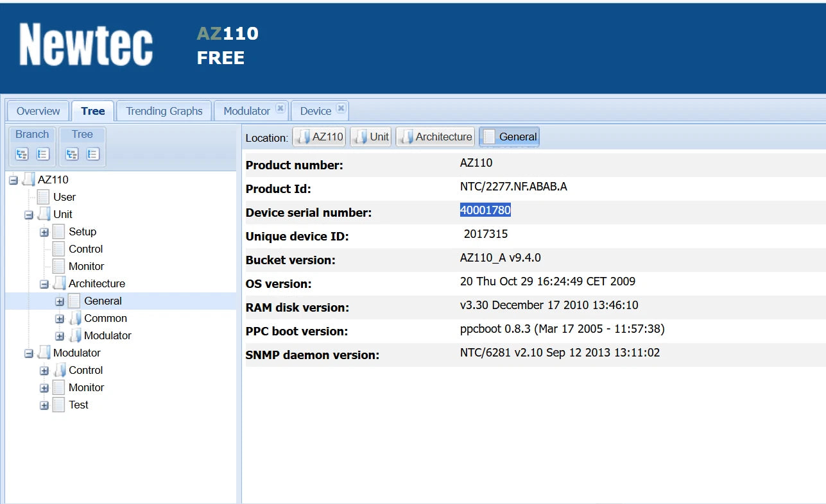826x504 pixels.
Task: Click folder icon of Control under Modulator
Action: tap(59, 370)
